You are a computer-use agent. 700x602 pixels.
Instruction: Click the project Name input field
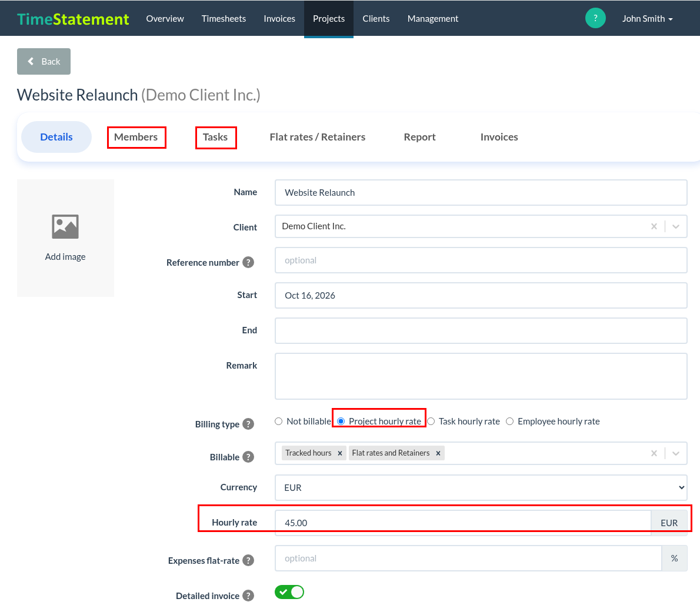point(481,193)
